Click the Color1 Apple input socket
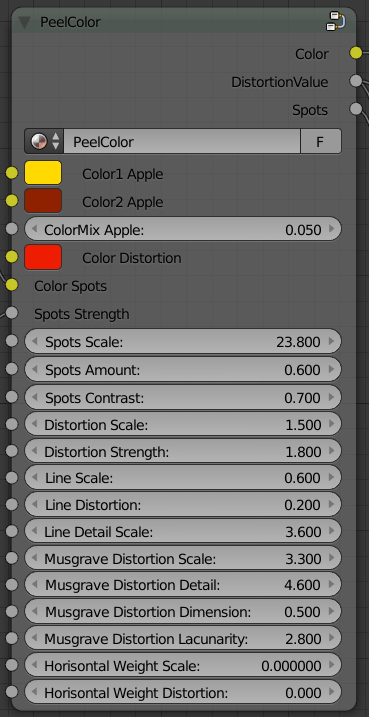This screenshot has height=717, width=369. click(x=12, y=173)
